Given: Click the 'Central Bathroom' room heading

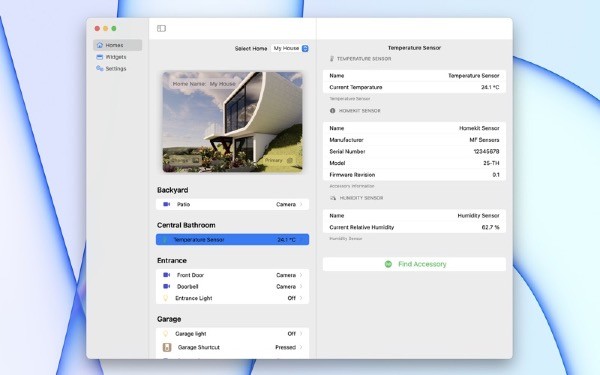Looking at the screenshot, I should click(186, 225).
